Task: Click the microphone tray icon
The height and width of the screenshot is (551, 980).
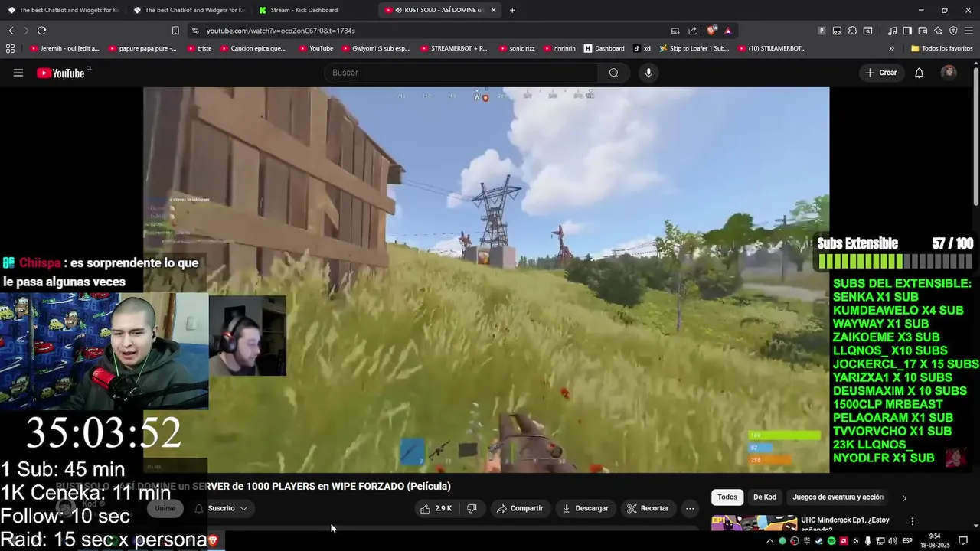Action: click(867, 541)
